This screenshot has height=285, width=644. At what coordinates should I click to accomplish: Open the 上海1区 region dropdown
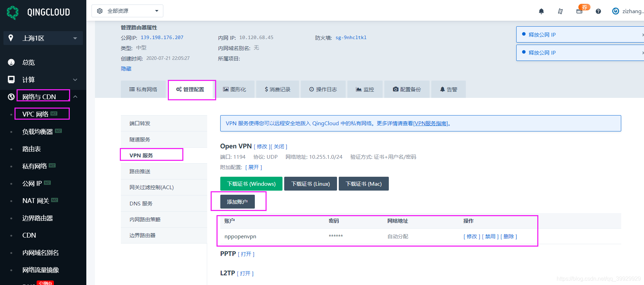click(43, 38)
